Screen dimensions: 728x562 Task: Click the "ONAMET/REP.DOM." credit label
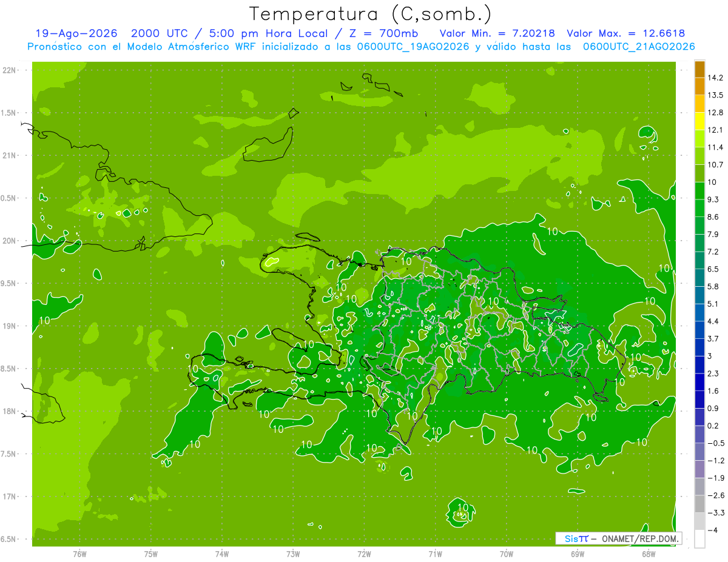(639, 538)
